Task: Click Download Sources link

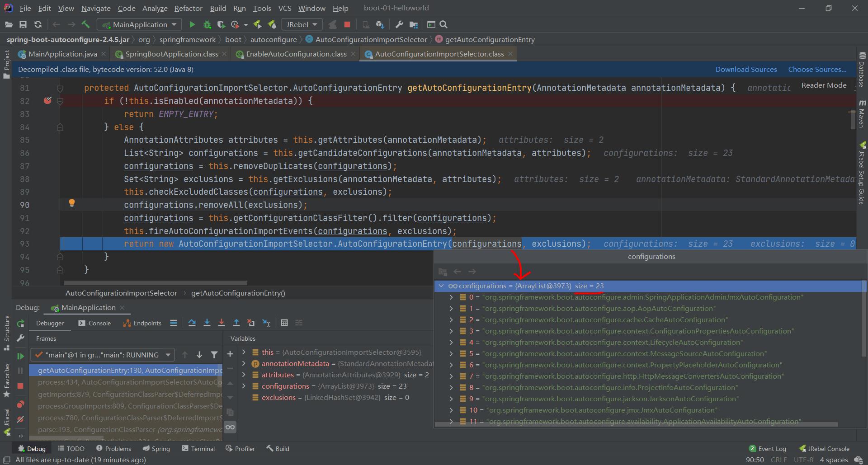Action: [746, 69]
